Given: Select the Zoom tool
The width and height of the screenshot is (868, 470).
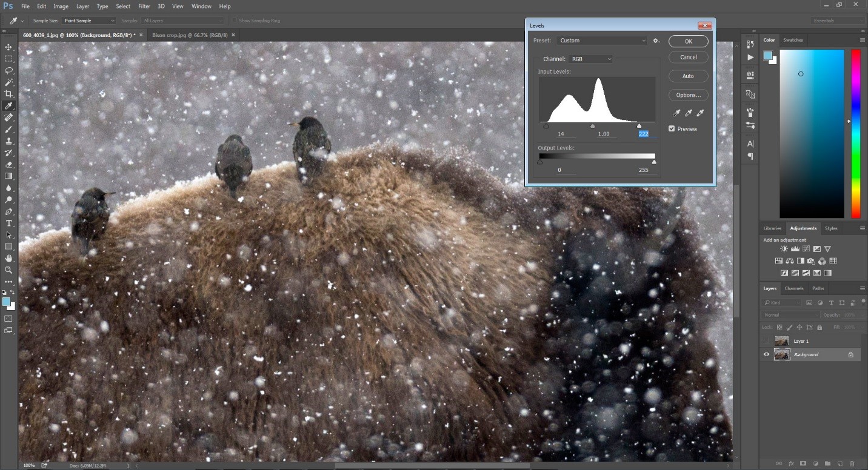Looking at the screenshot, I should pos(8,270).
